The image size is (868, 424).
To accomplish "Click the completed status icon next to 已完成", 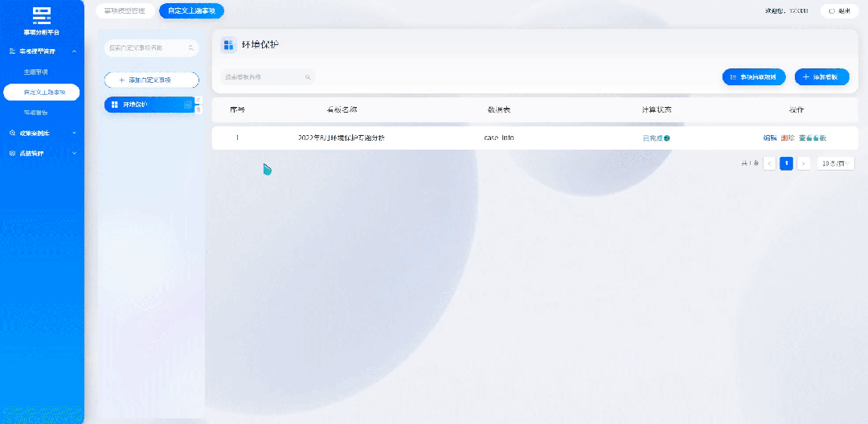I will coord(666,138).
